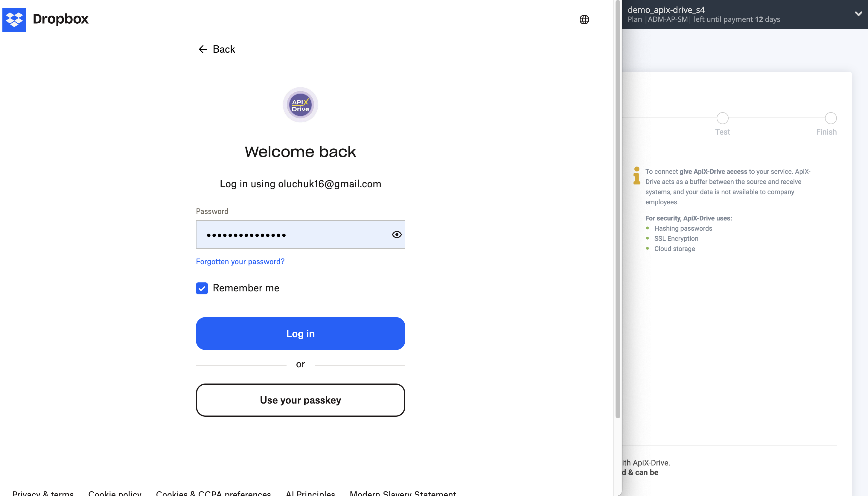Viewport: 868px width, 496px height.
Task: Open the Cookie policy link
Action: (x=115, y=493)
